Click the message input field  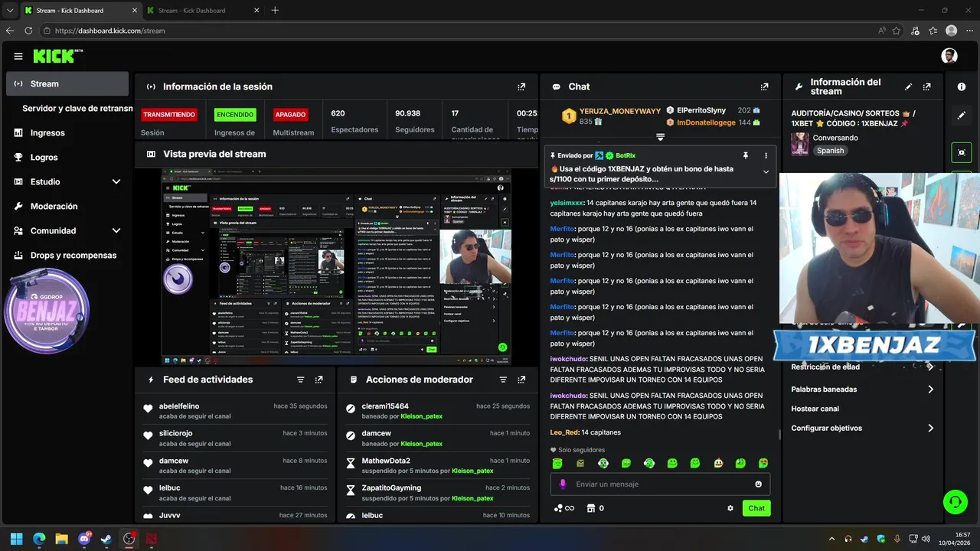tap(660, 484)
